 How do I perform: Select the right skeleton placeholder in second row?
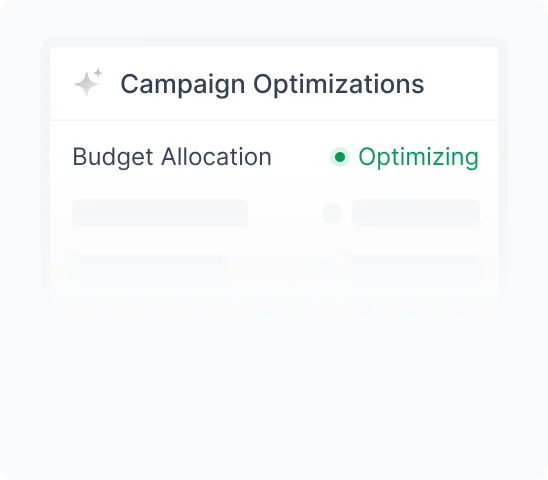point(416,213)
